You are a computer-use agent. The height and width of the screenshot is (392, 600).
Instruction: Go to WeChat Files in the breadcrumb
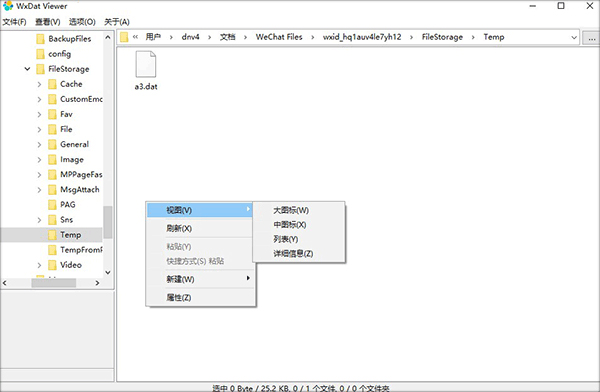click(279, 37)
